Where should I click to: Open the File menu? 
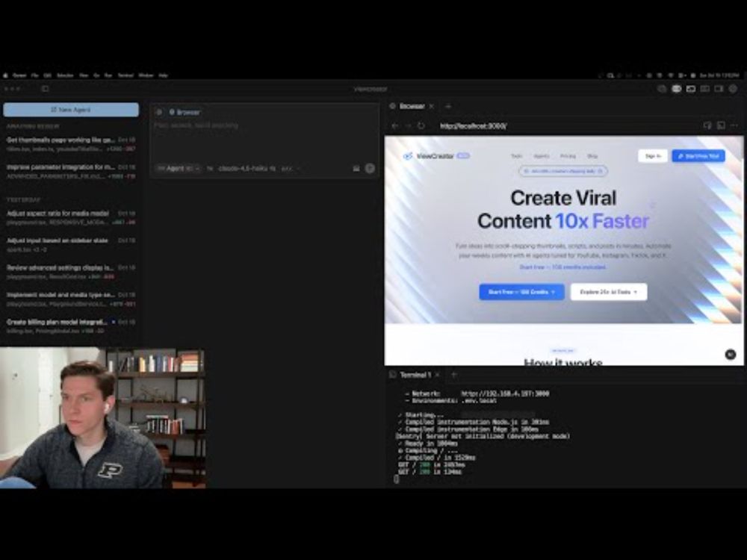click(x=35, y=75)
